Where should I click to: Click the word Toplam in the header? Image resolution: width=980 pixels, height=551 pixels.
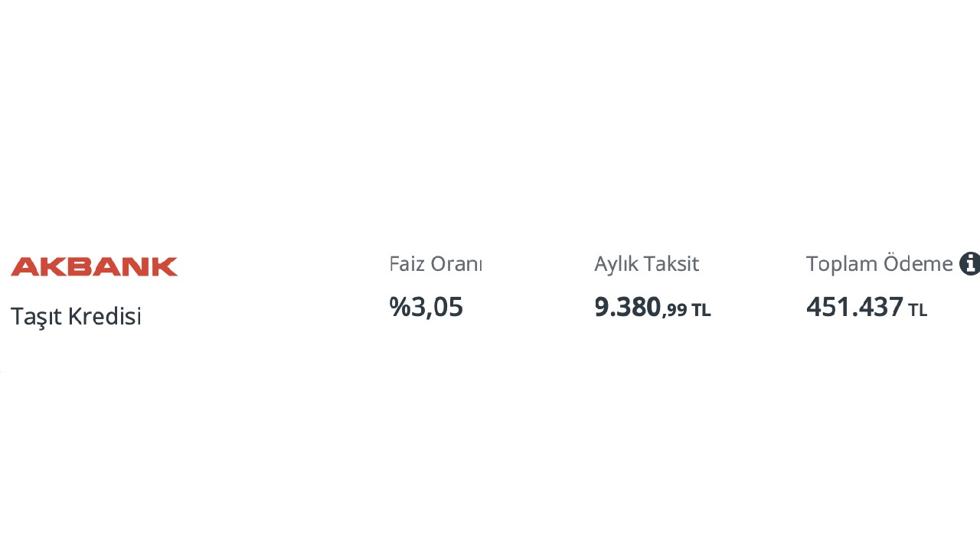point(841,265)
